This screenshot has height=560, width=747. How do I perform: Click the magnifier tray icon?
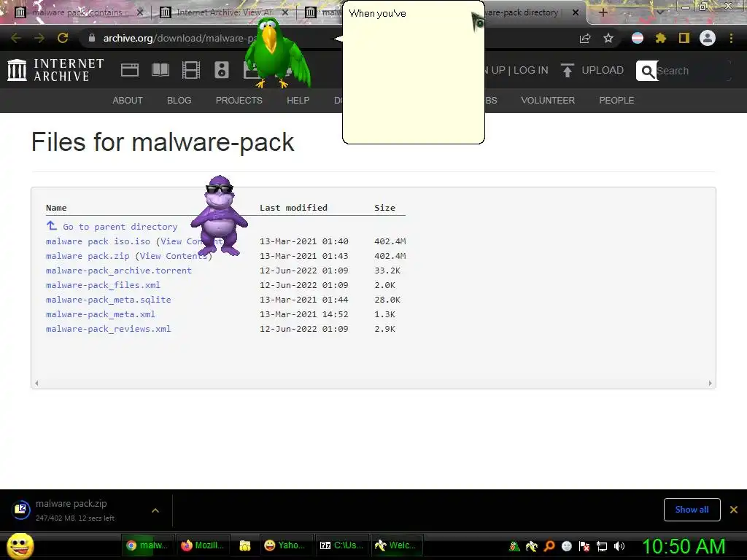tap(549, 546)
